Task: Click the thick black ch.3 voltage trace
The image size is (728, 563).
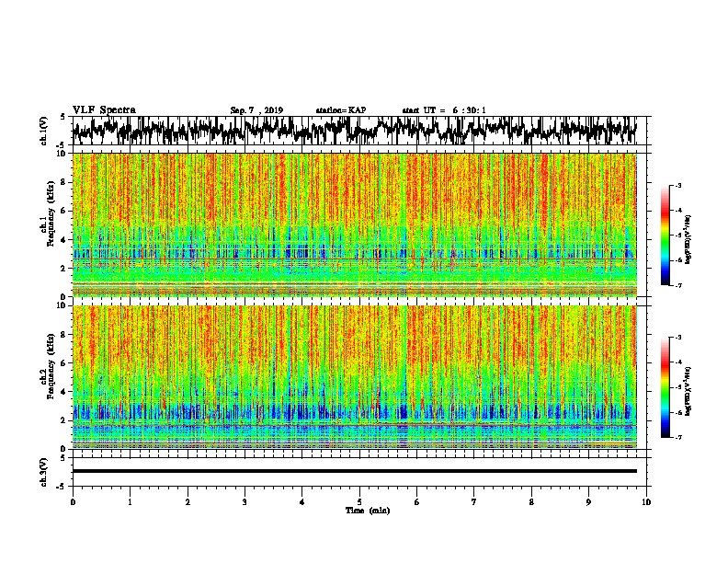Action: tap(355, 471)
